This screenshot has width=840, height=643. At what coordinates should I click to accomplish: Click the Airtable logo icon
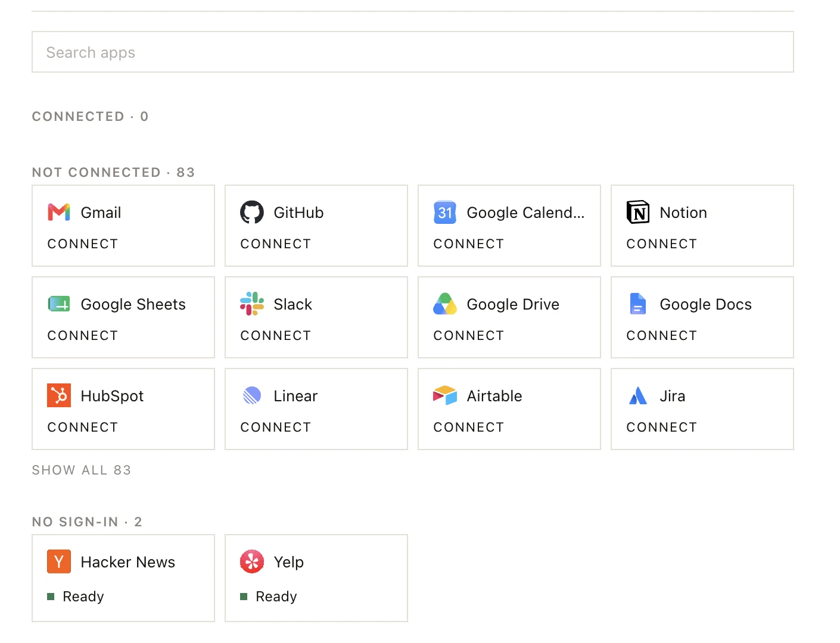tap(445, 396)
